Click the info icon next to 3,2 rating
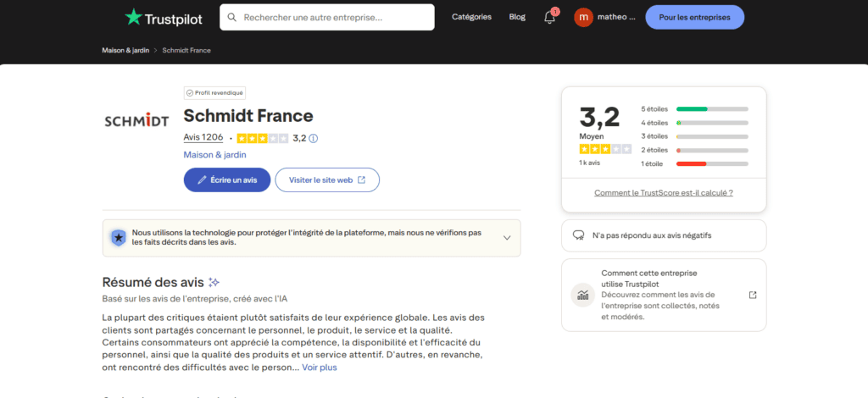This screenshot has height=398, width=868. pyautogui.click(x=314, y=138)
